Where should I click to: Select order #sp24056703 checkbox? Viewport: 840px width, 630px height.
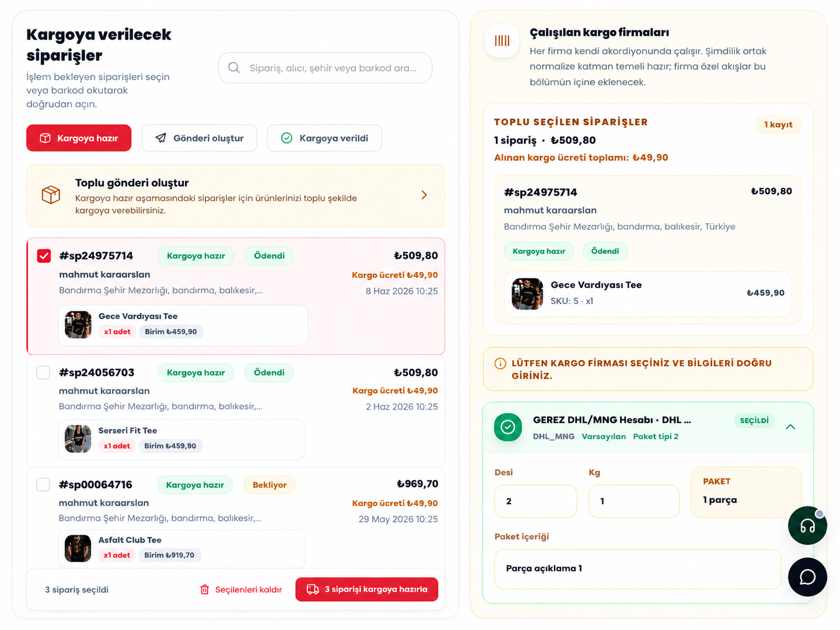coord(44,372)
